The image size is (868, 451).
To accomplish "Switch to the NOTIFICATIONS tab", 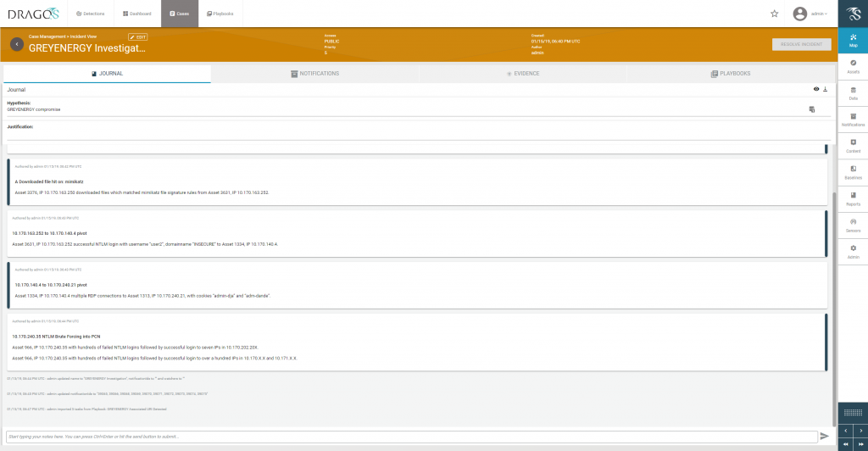I will [314, 74].
